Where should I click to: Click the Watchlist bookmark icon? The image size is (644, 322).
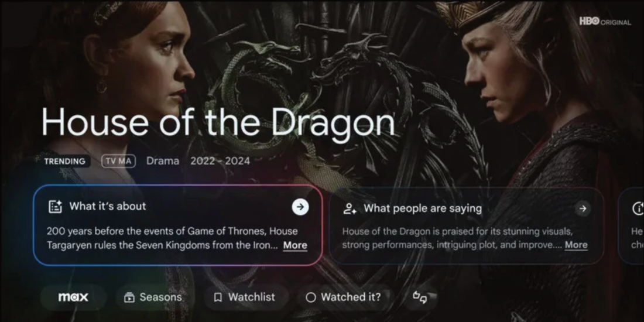(218, 297)
